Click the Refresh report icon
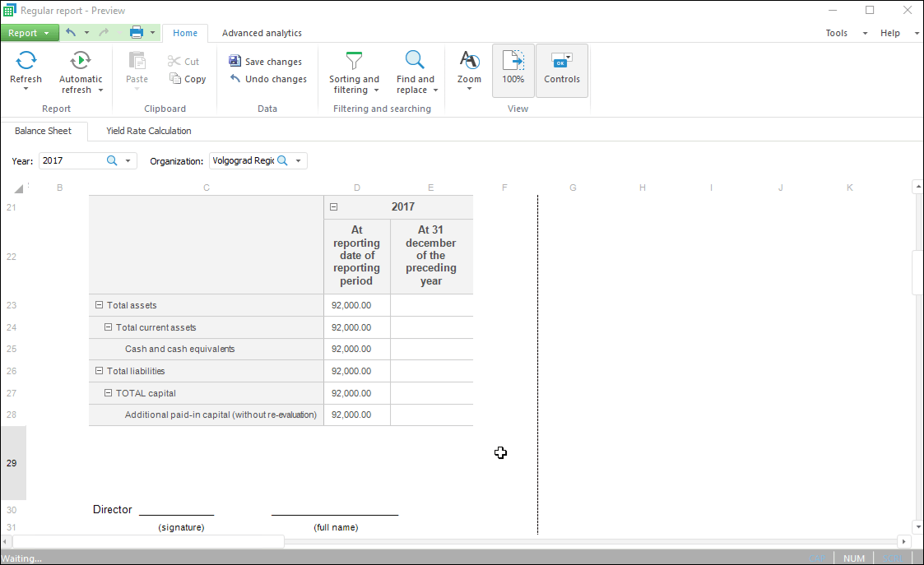Screen dimensions: 924x565 click(26, 61)
